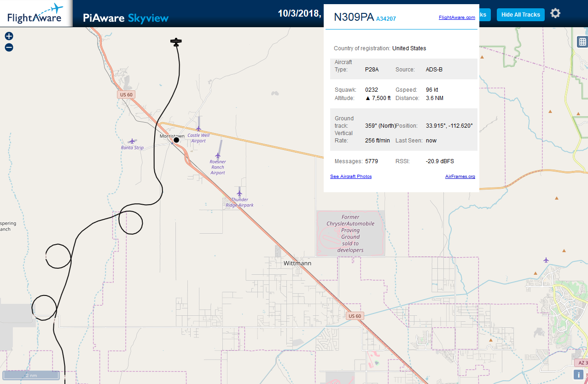
Task: Click the vertical rate 256 ft/min
Action: [x=378, y=141]
